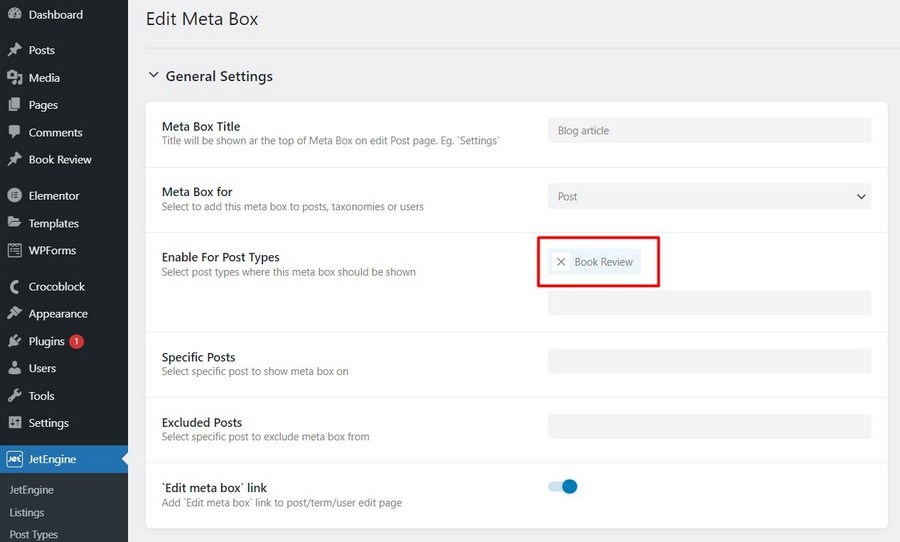This screenshot has height=542, width=900.
Task: Click the Dashboard gauge icon
Action: coord(14,14)
